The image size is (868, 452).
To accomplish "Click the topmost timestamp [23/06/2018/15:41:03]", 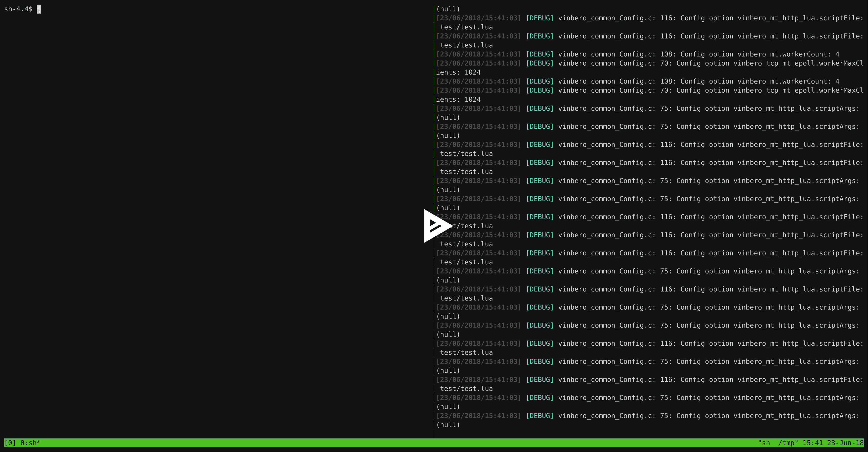I will tap(478, 18).
